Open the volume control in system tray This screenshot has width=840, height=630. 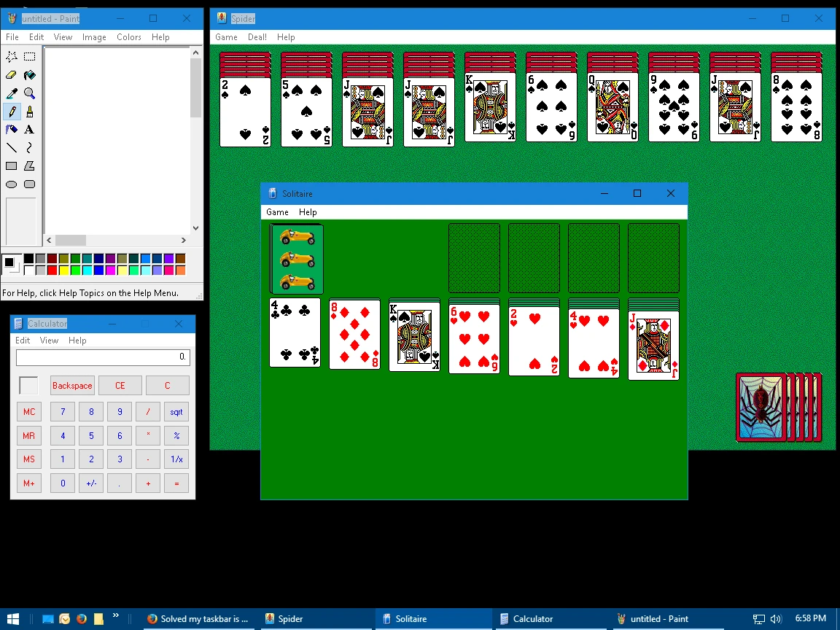tap(777, 619)
